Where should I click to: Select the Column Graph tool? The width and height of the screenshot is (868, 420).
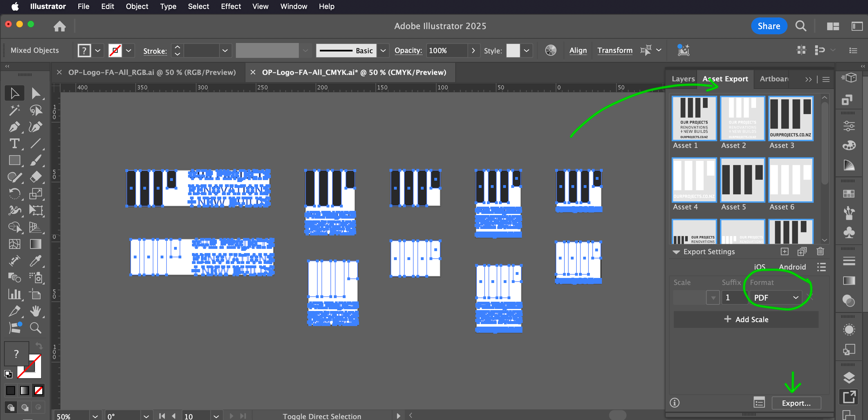pyautogui.click(x=15, y=294)
